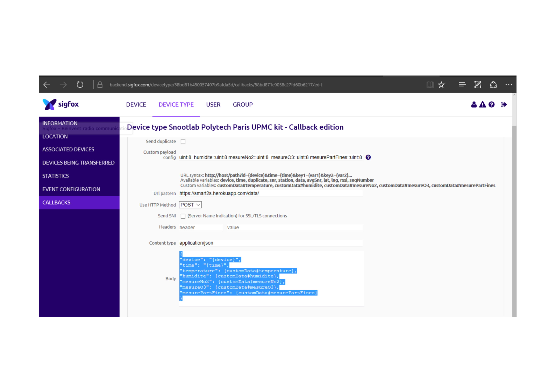Select the DEVICE TYPE tab
This screenshot has width=555, height=392.
click(x=176, y=105)
